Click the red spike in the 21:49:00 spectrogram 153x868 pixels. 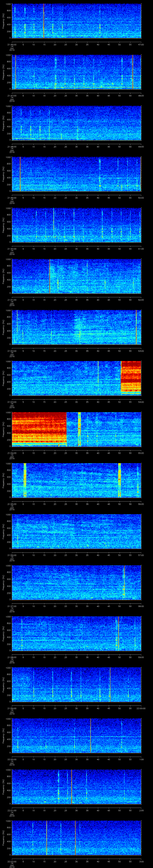(20, 174)
